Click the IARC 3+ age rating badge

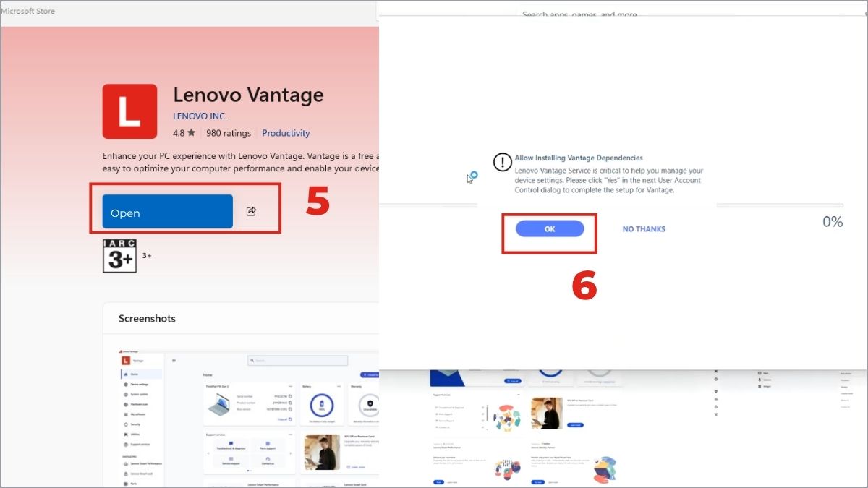click(119, 256)
